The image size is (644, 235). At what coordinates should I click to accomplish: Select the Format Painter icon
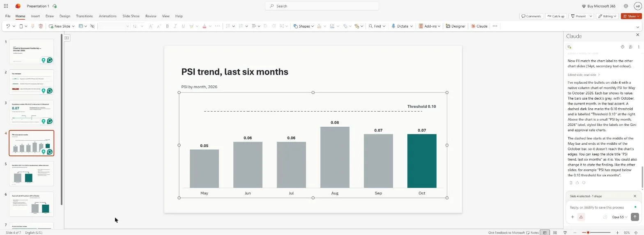[33, 26]
